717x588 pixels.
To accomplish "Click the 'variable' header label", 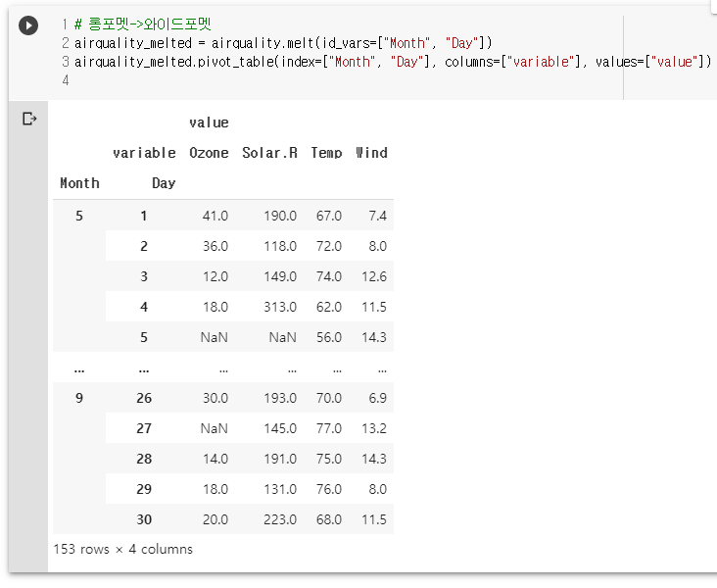I will 145,153.
